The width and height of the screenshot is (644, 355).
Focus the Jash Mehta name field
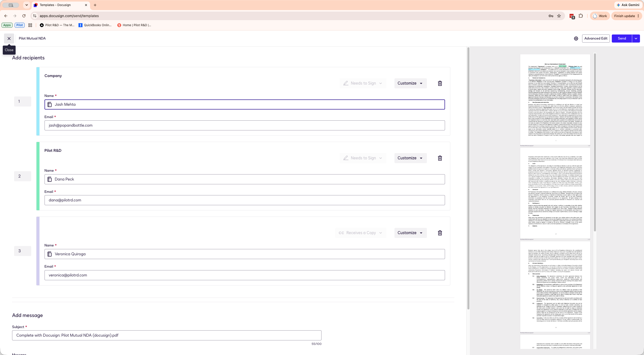pyautogui.click(x=245, y=104)
